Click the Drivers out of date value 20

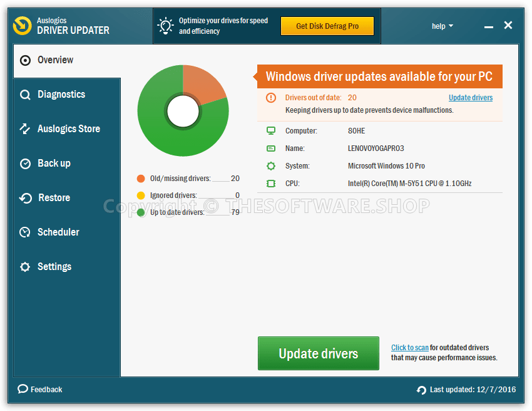(x=352, y=98)
